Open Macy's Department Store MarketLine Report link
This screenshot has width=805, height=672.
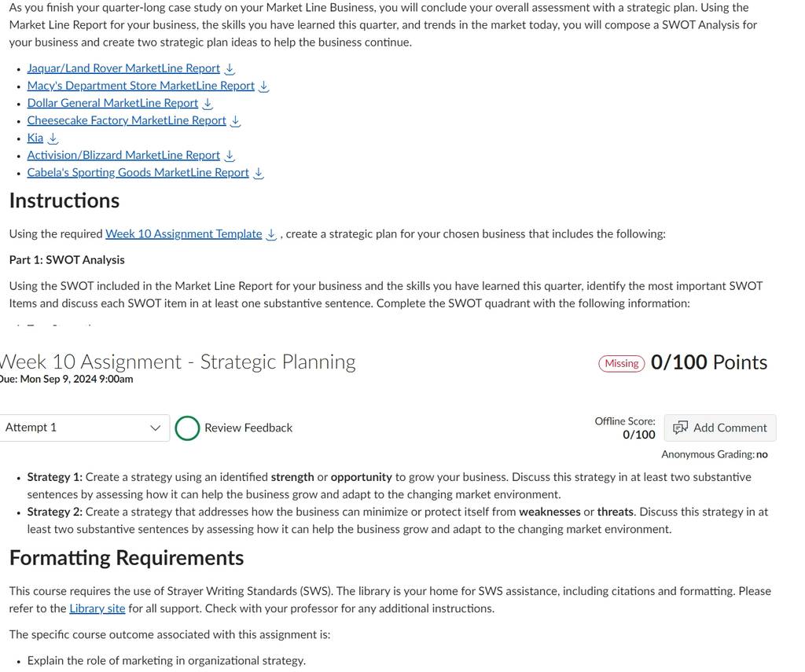point(141,86)
